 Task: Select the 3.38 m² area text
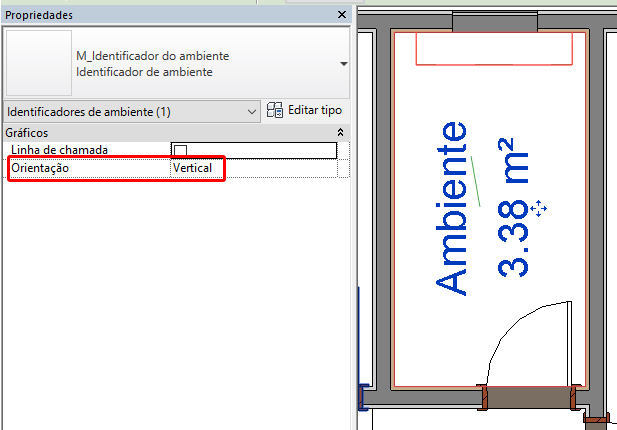pyautogui.click(x=512, y=207)
